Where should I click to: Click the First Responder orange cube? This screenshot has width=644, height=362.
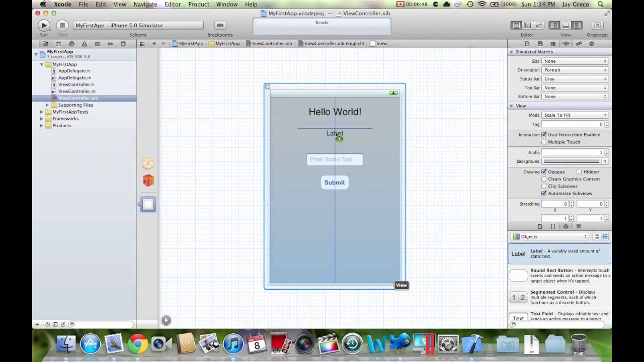[x=148, y=180]
